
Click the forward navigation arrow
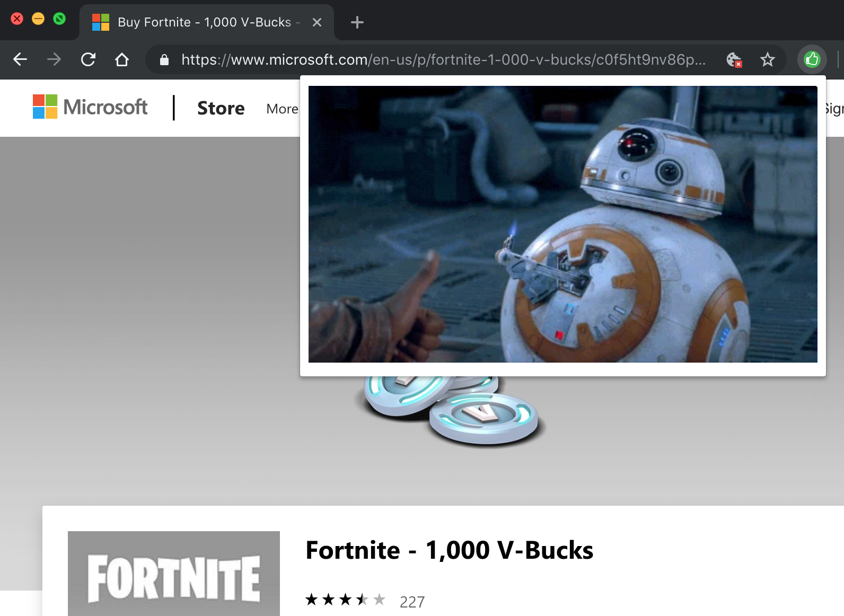54,59
